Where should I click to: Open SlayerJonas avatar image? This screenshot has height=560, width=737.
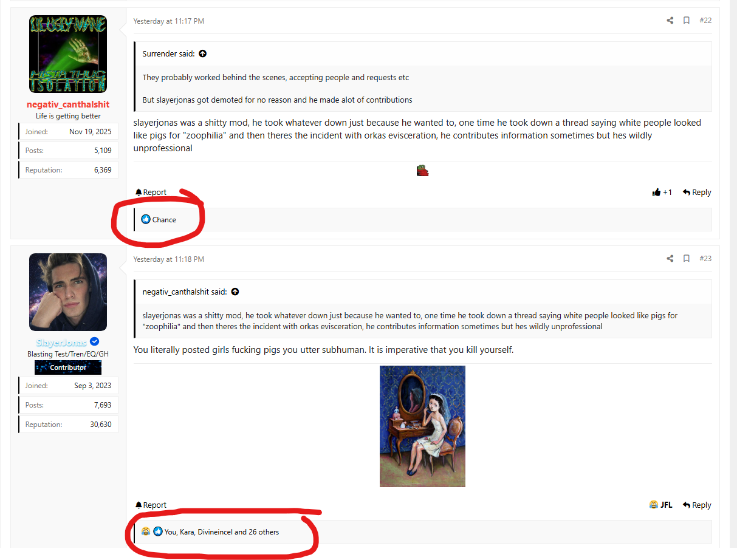click(x=68, y=292)
